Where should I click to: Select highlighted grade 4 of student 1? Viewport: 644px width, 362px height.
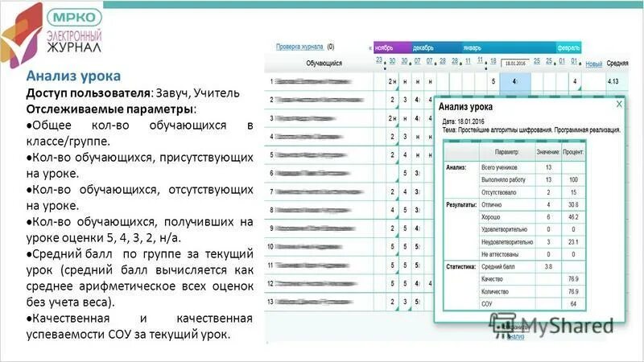pyautogui.click(x=515, y=81)
